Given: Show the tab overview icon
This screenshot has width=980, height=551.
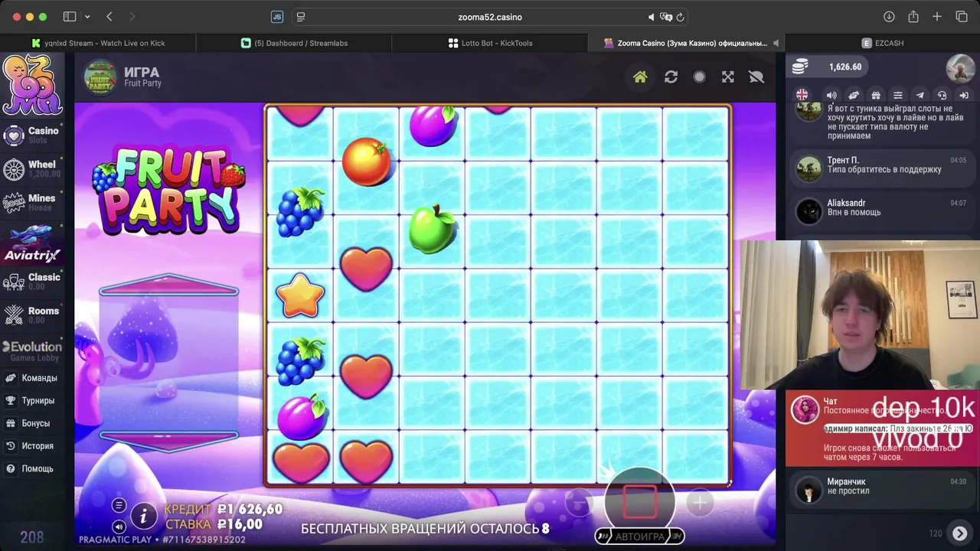Looking at the screenshot, I should [x=962, y=17].
